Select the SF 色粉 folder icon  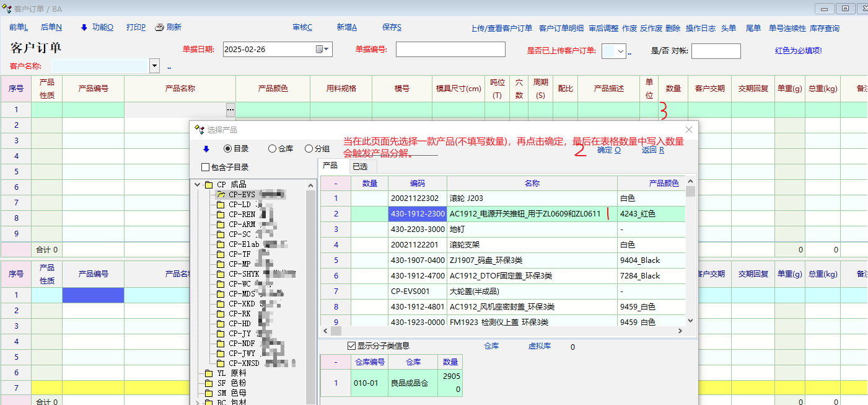pyautogui.click(x=208, y=383)
